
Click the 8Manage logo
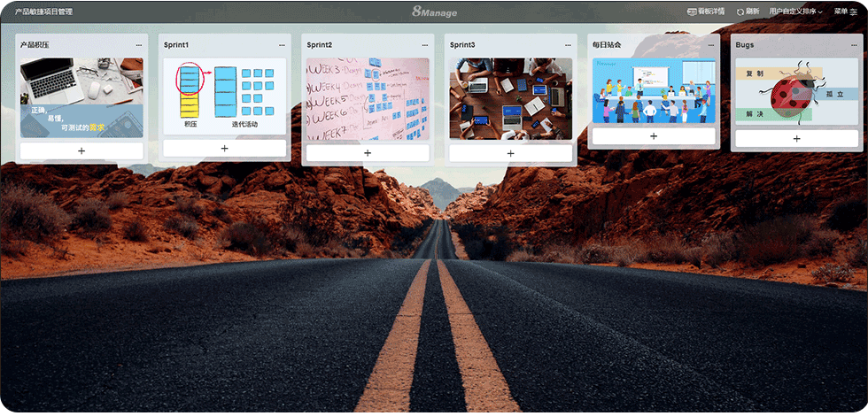[x=433, y=12]
